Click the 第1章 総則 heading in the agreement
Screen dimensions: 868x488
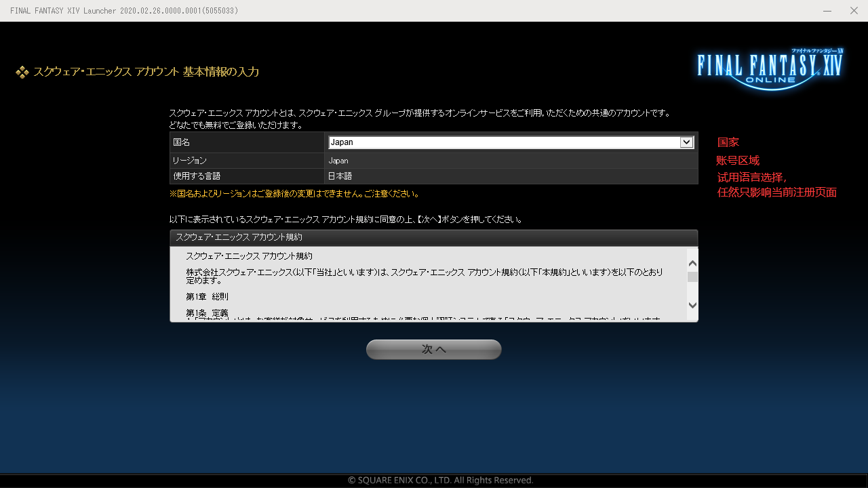click(208, 297)
